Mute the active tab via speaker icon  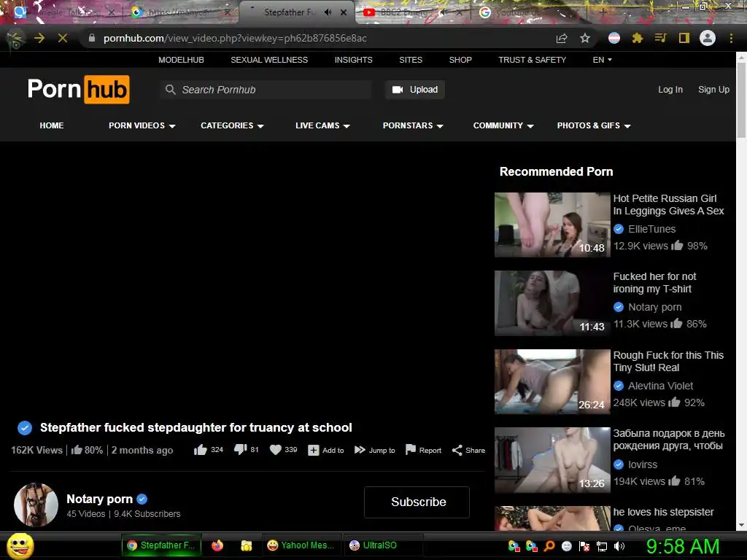pos(328,12)
